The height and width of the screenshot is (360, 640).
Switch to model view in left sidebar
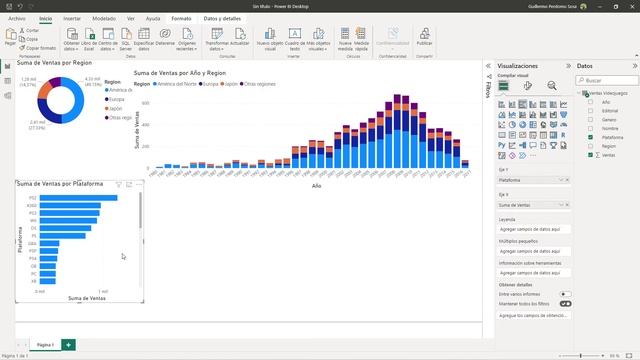pyautogui.click(x=7, y=96)
